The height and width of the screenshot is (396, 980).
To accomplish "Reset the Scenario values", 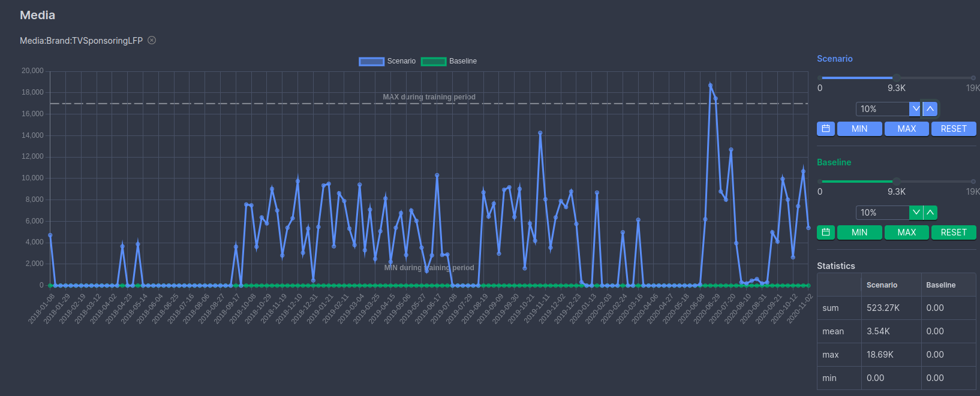I will (x=953, y=129).
